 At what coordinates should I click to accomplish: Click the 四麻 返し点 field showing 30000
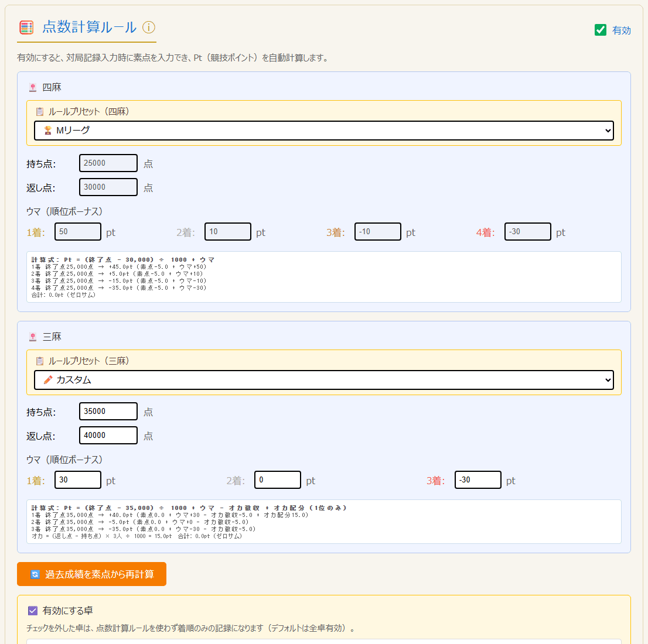click(x=108, y=187)
